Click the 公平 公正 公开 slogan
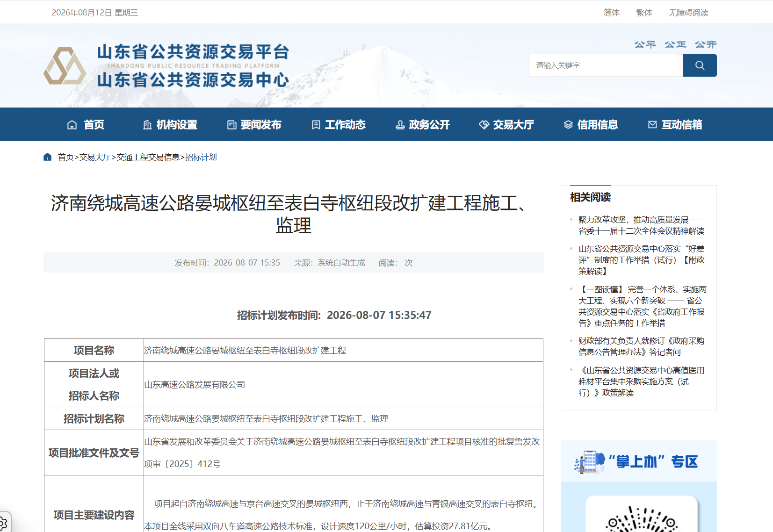The image size is (773, 532). click(675, 44)
